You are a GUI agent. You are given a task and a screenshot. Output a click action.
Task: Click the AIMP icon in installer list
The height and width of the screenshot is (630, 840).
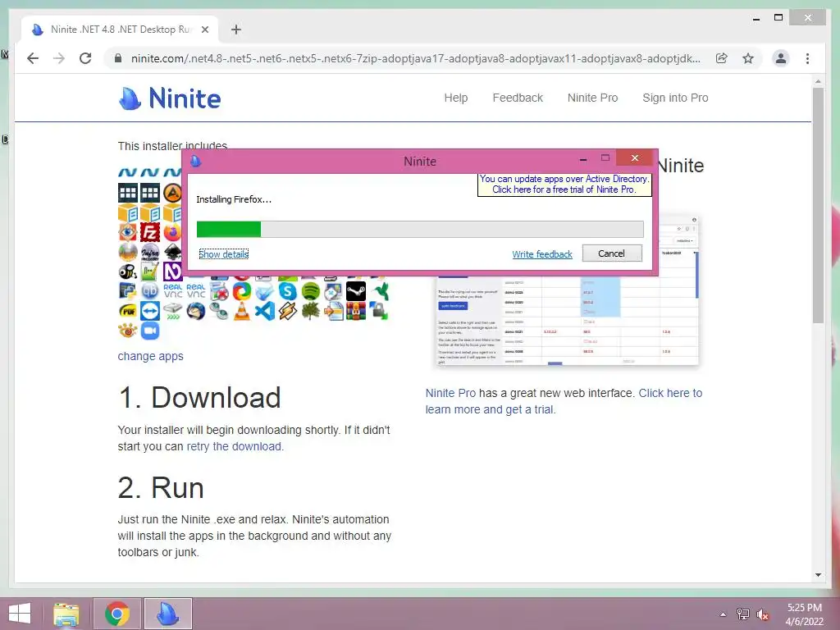(172, 193)
